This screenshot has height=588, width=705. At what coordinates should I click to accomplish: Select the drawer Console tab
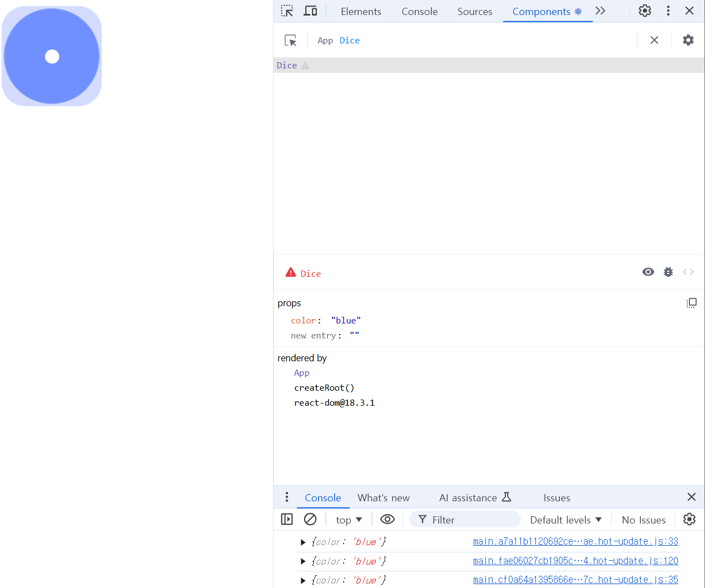click(323, 498)
